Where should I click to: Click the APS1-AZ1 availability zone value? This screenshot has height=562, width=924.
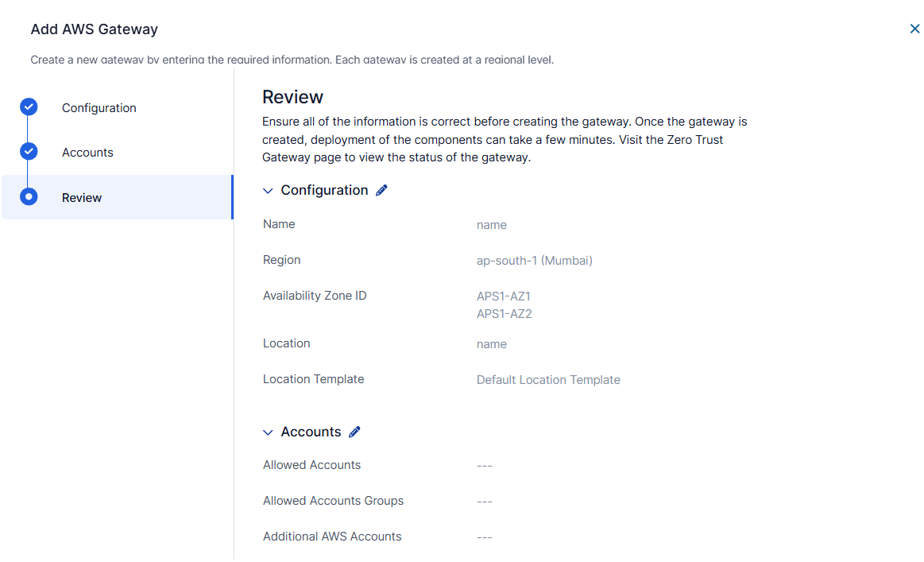point(503,296)
